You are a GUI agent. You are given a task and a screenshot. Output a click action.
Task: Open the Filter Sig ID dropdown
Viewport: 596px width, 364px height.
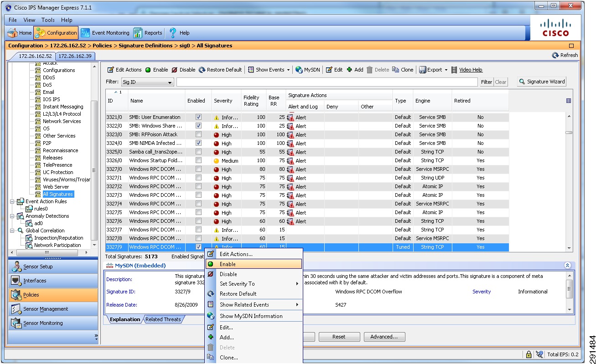[x=147, y=82]
